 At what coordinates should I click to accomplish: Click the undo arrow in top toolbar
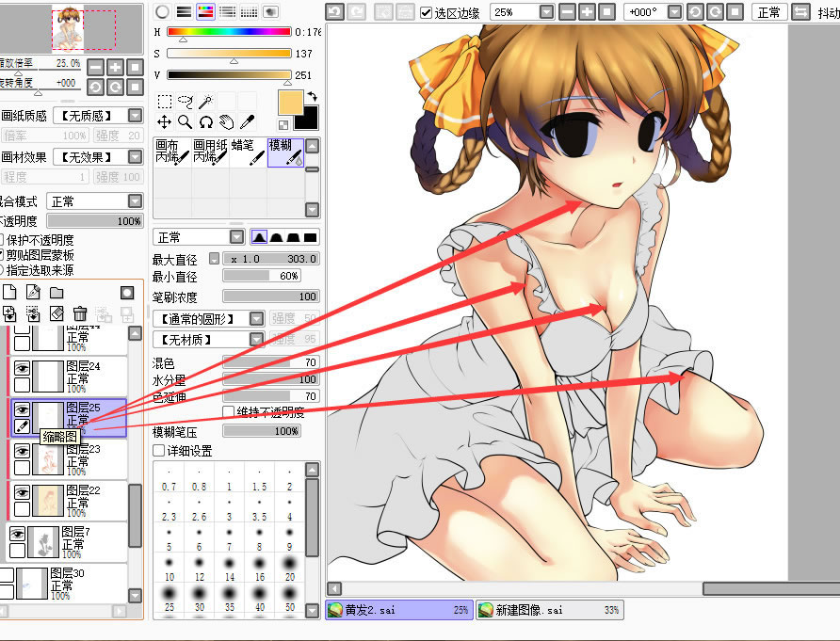[335, 12]
